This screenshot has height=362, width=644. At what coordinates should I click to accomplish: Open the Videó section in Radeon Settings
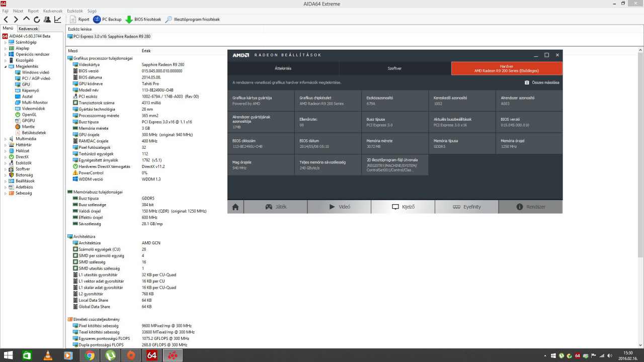[340, 207]
